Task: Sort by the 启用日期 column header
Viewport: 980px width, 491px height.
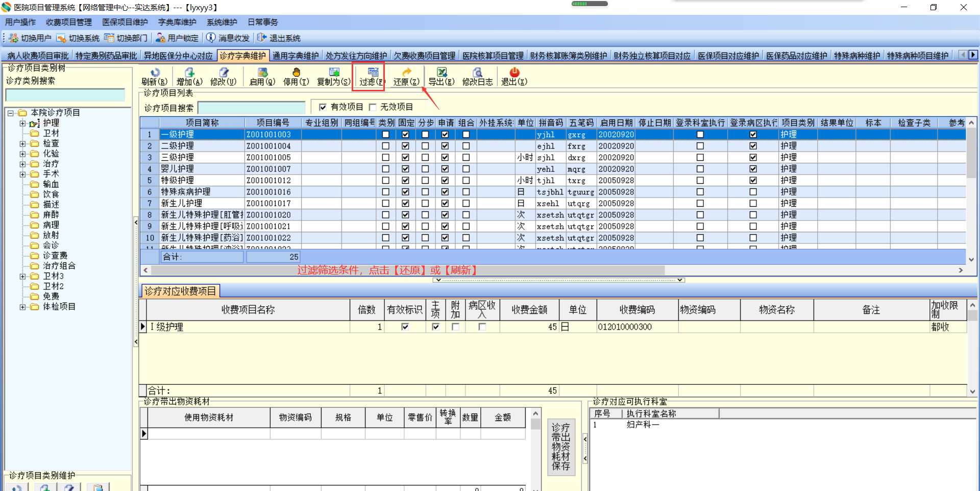Action: coord(616,123)
